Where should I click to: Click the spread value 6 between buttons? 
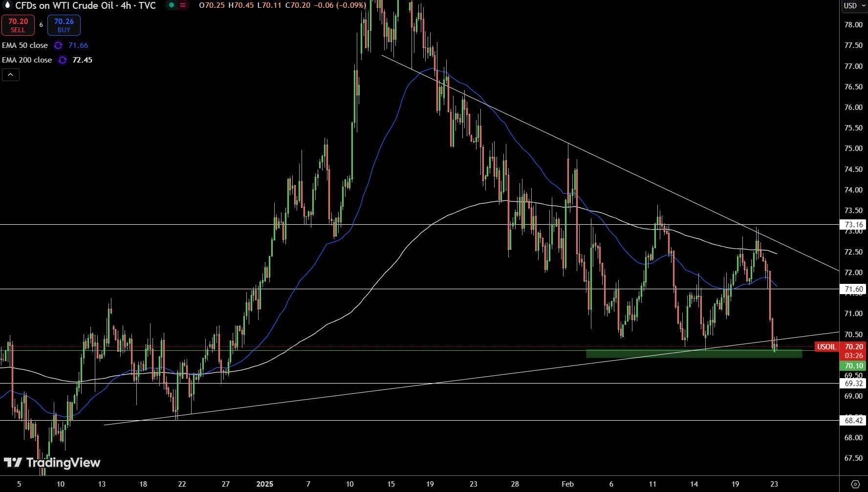click(41, 25)
